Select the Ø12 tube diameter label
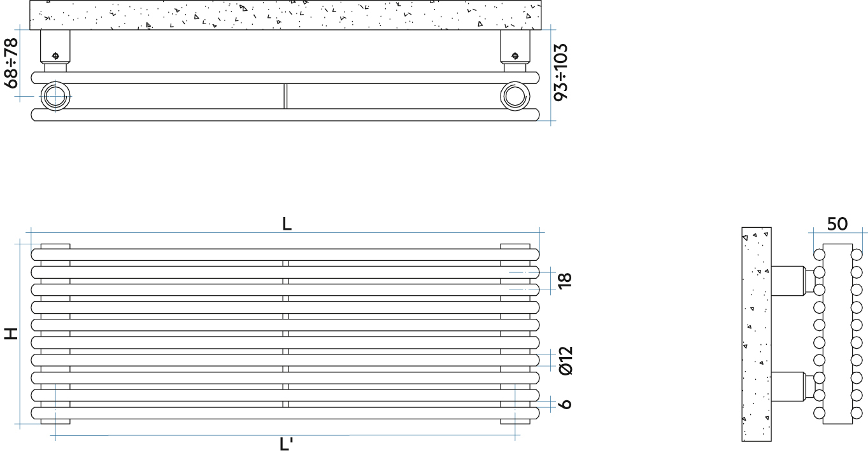Image resolution: width=868 pixels, height=455 pixels. tap(565, 360)
